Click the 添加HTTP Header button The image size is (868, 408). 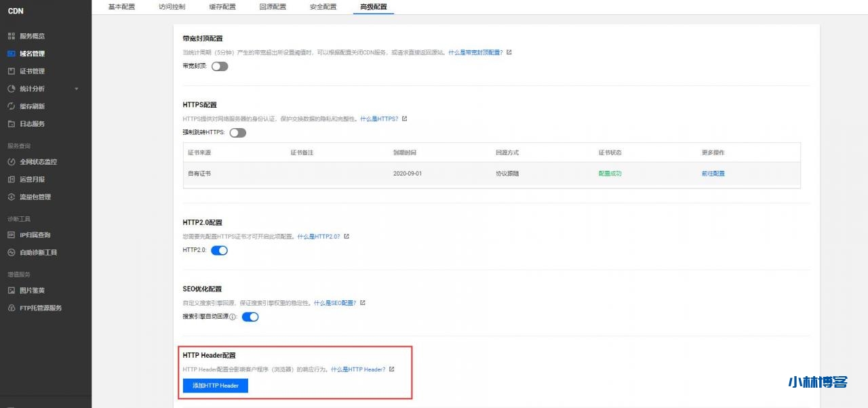216,386
